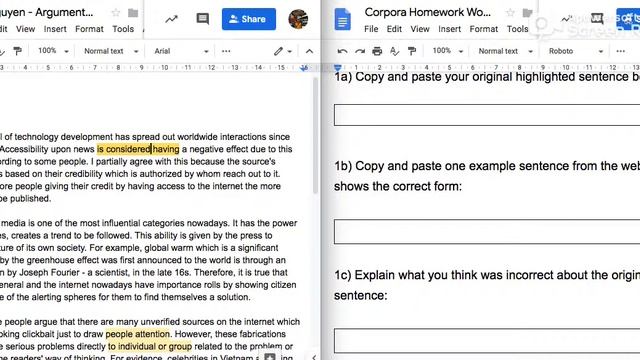Image resolution: width=640 pixels, height=360 pixels.
Task: Select paint format tool in left toolbar
Action: tap(18, 51)
